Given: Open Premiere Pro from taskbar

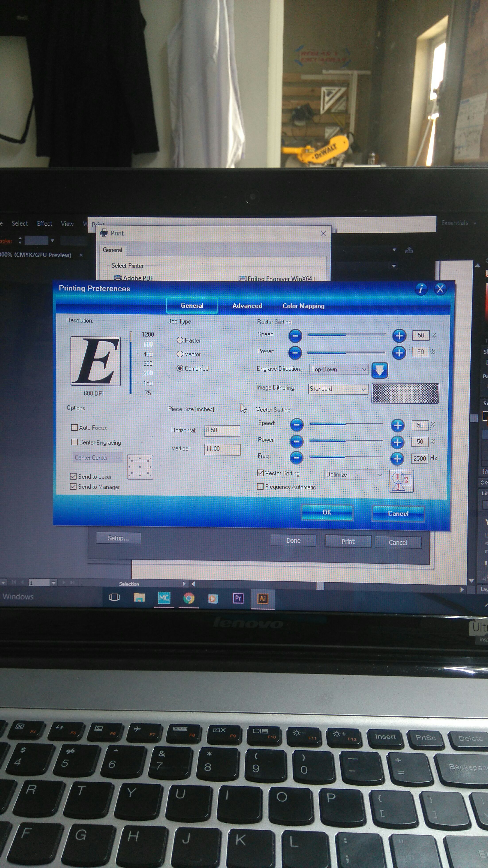Looking at the screenshot, I should point(238,599).
